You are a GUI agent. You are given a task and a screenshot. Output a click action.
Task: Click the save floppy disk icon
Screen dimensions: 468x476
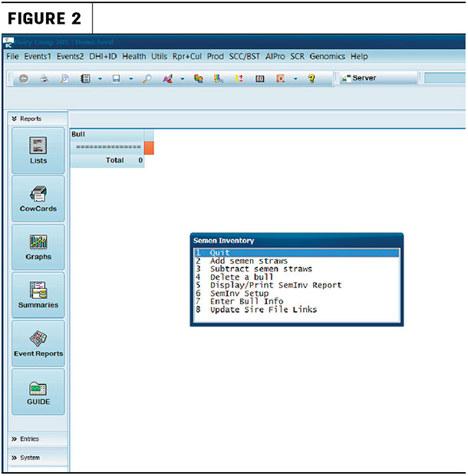[x=116, y=79]
